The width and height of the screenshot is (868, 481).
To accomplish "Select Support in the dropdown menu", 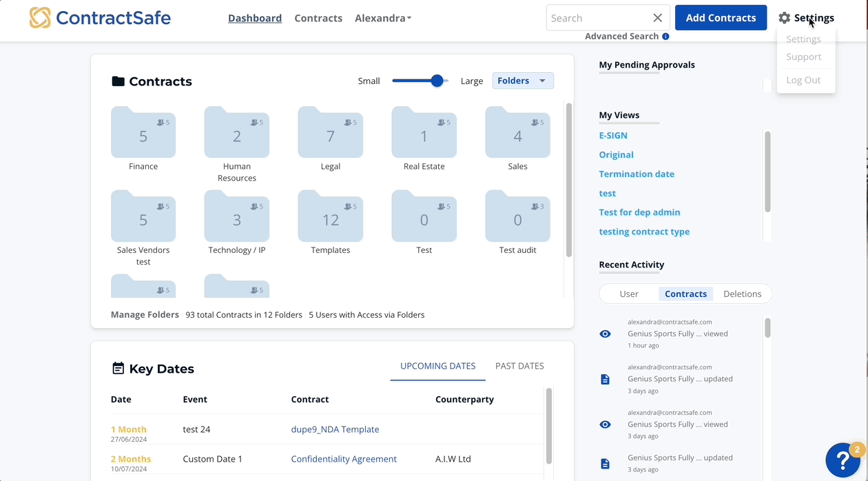I will click(804, 57).
